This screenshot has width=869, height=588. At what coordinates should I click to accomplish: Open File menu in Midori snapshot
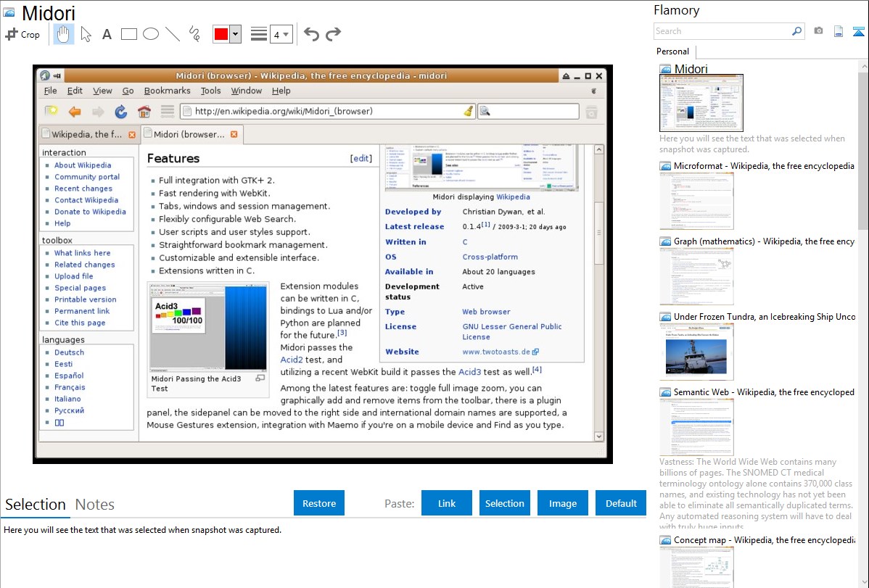tap(51, 91)
